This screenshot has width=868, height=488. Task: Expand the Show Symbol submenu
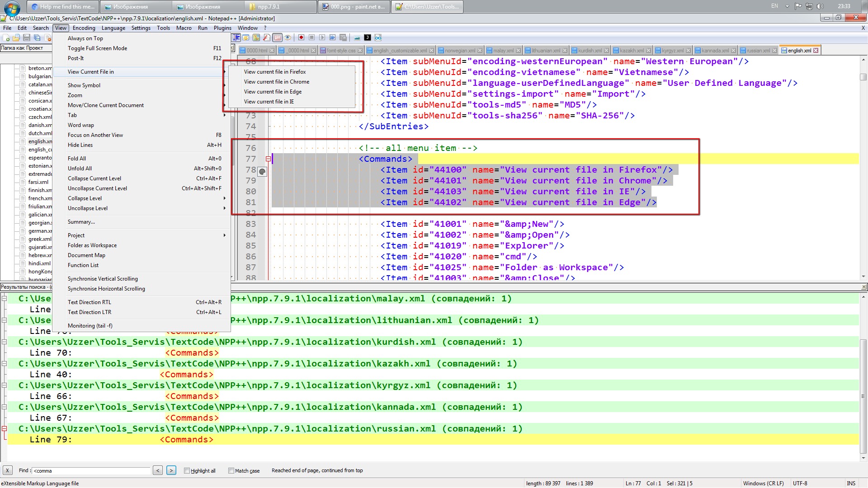point(142,85)
